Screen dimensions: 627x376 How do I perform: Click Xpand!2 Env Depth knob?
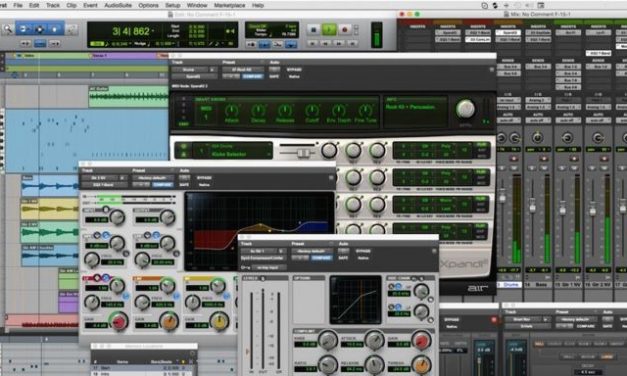tap(339, 110)
